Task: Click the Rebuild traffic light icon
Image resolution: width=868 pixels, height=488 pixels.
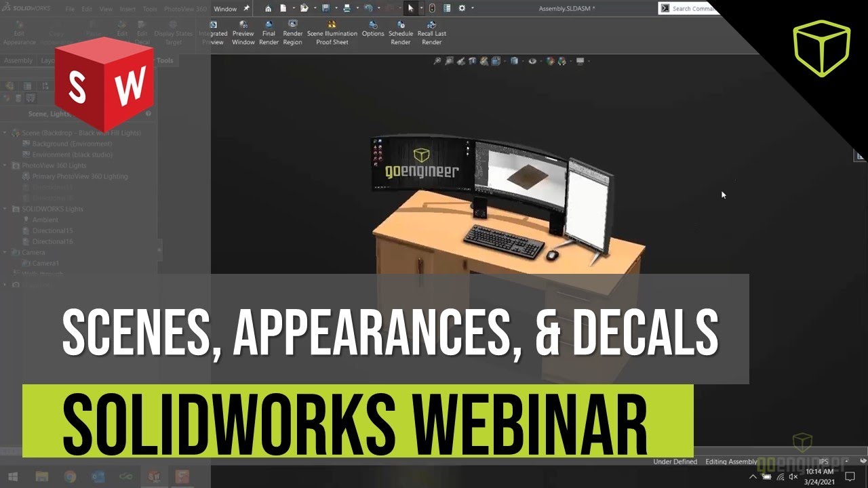Action: tap(432, 8)
